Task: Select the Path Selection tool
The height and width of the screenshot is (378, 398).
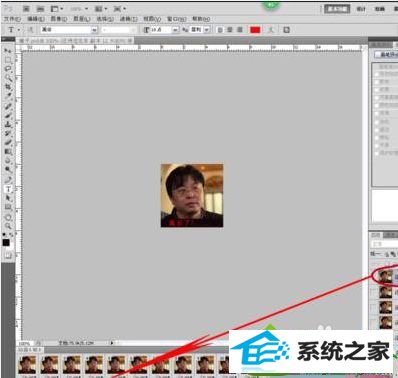Action: click(x=8, y=198)
